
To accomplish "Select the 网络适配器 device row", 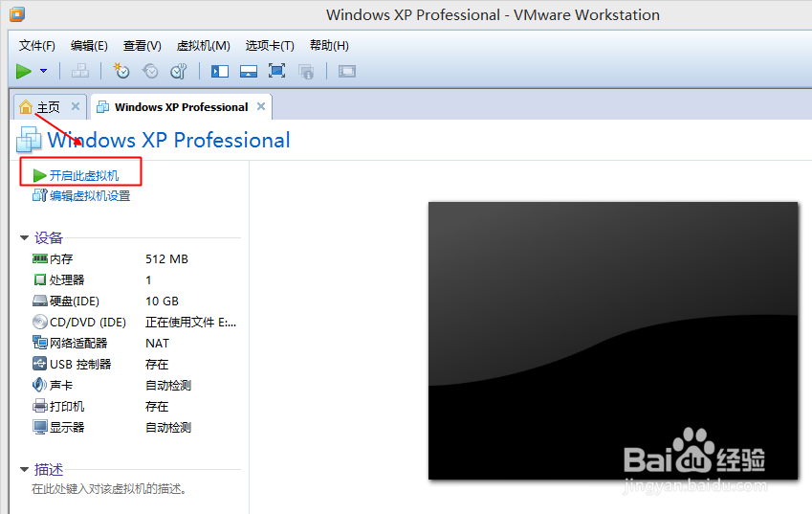I will (136, 343).
